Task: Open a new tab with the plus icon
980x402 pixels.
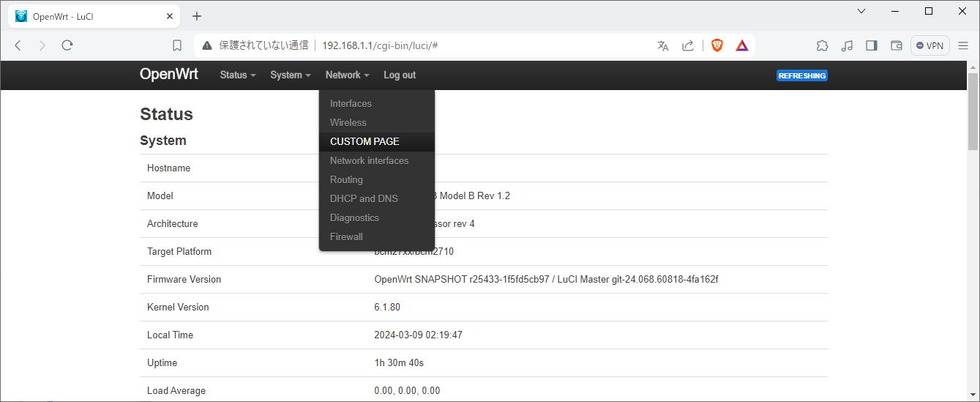Action: tap(197, 16)
